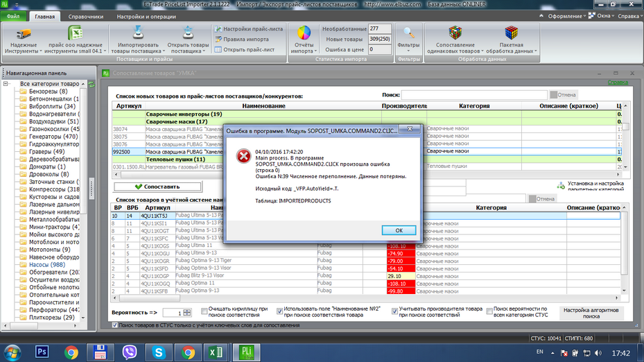The image size is (644, 362).
Task: Click Отмена next to search field
Action: click(x=564, y=95)
